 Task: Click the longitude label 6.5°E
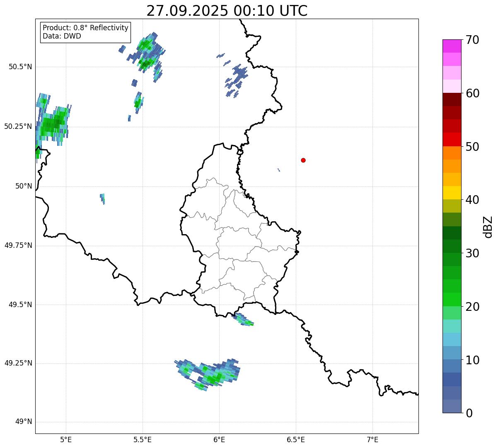tap(296, 440)
